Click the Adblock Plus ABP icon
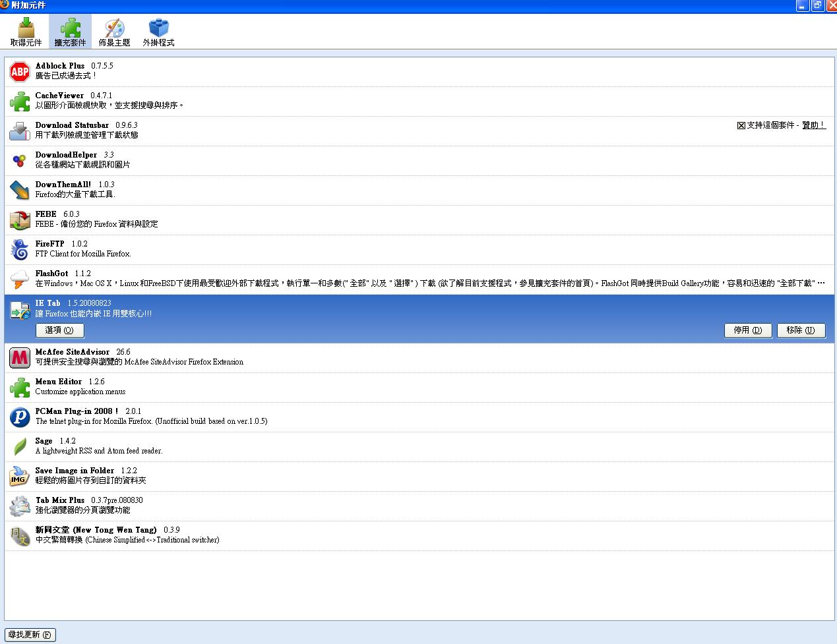The image size is (837, 644). [20, 72]
